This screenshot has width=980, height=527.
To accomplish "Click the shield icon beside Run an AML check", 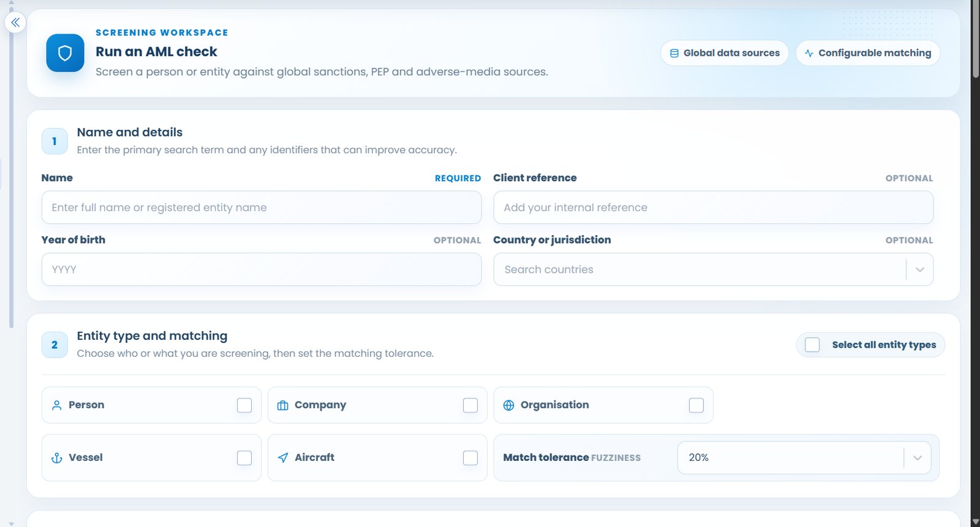I will 65,53.
